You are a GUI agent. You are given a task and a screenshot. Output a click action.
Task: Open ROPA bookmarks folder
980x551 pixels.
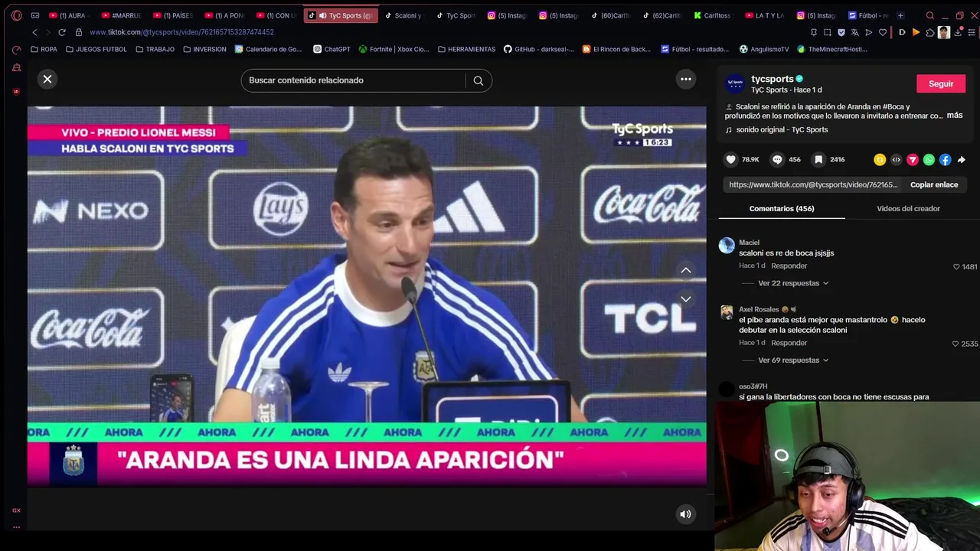click(44, 49)
